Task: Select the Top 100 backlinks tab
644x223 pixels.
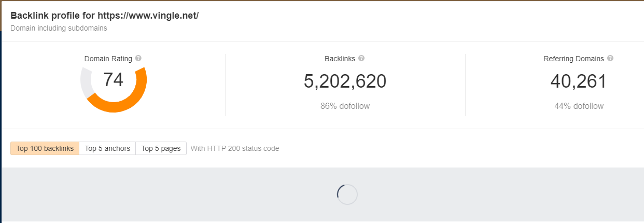Action: coord(45,148)
